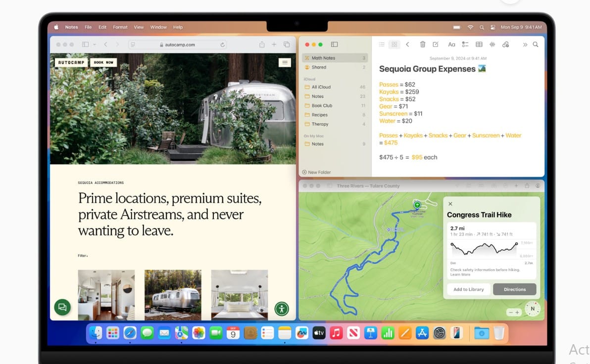
Task: Switch Notes to gallery view
Action: point(394,45)
